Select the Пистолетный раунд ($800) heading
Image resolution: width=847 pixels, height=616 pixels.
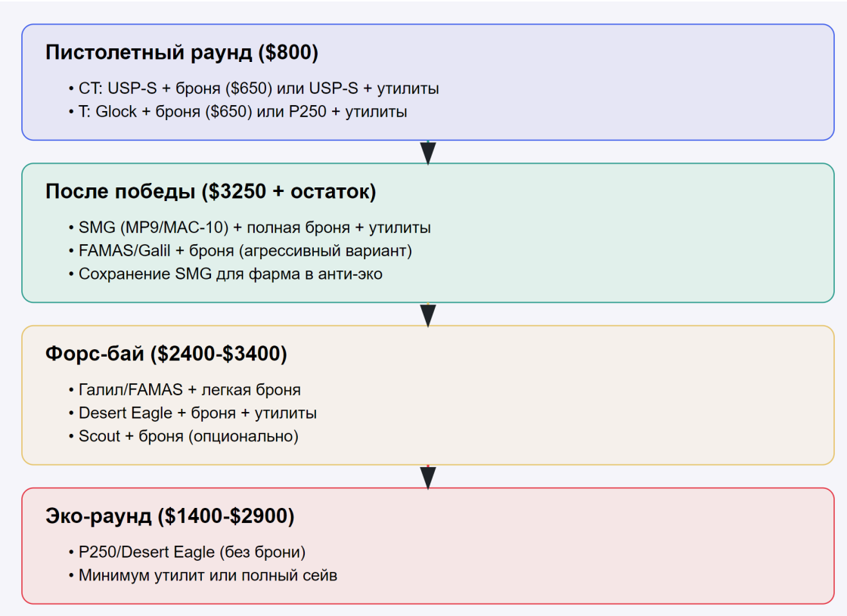(181, 53)
